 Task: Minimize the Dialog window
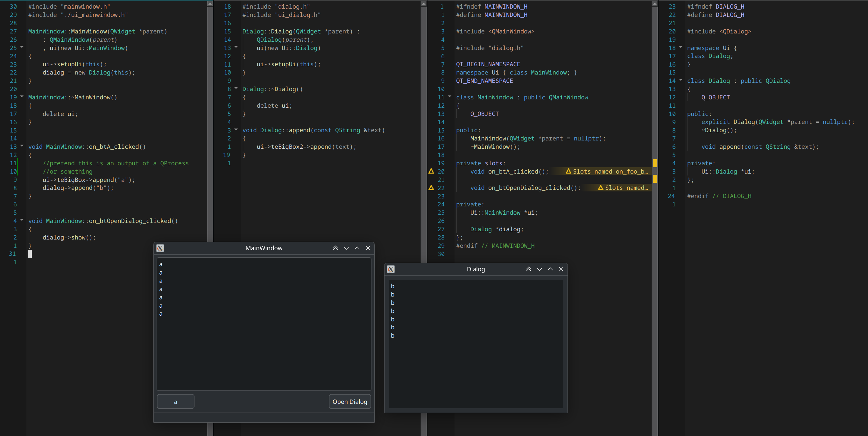[x=540, y=269]
